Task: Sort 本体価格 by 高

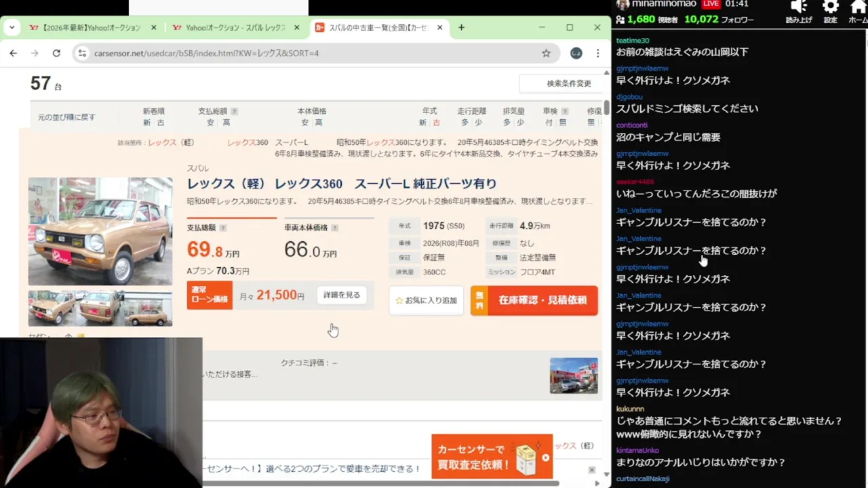Action: (x=319, y=123)
